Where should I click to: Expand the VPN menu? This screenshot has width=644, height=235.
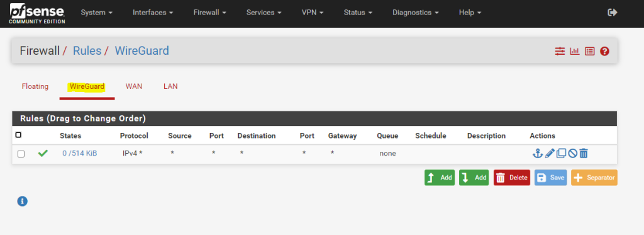click(x=313, y=13)
